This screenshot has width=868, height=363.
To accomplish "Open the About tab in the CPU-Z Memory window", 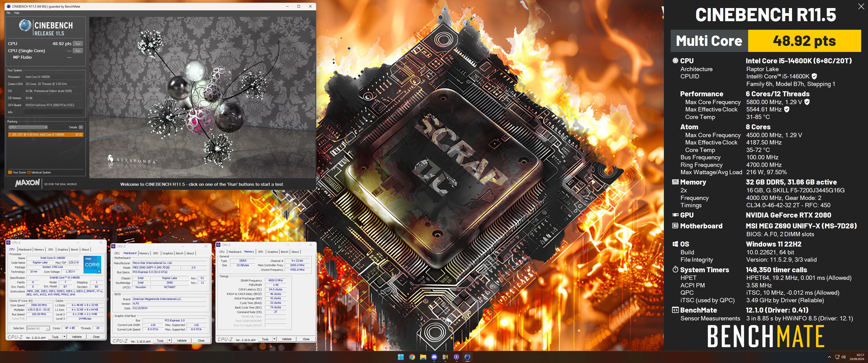I will coord(295,252).
